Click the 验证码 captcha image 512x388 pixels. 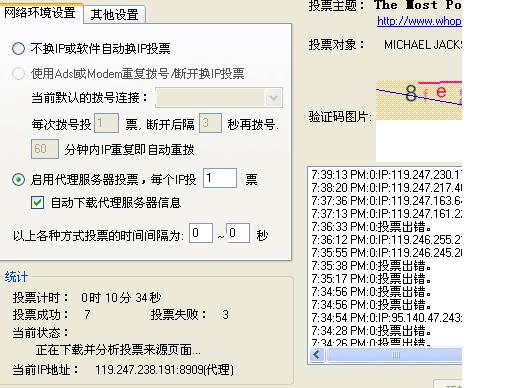point(419,100)
